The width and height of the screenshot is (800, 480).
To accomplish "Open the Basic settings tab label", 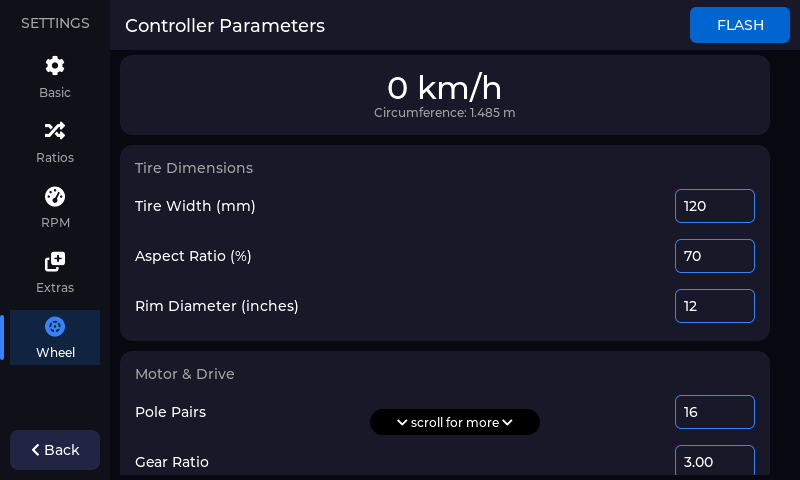I will [55, 93].
